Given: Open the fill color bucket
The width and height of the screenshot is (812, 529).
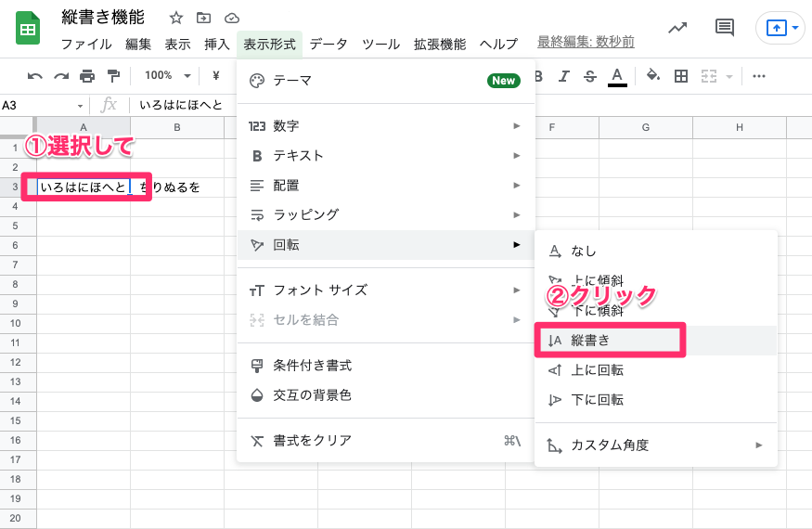Looking at the screenshot, I should (652, 76).
